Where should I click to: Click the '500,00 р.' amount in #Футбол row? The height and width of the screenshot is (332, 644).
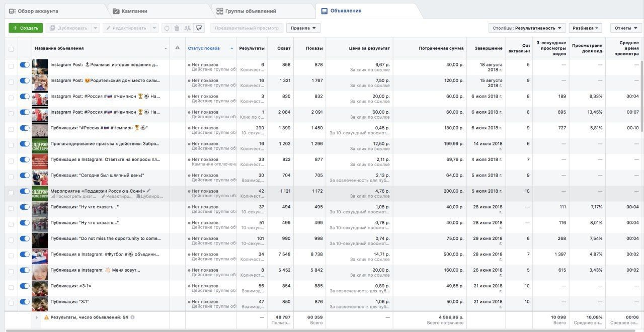coord(452,255)
